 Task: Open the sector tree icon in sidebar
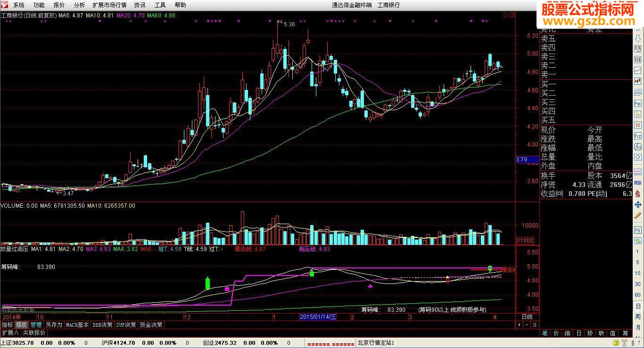638,114
